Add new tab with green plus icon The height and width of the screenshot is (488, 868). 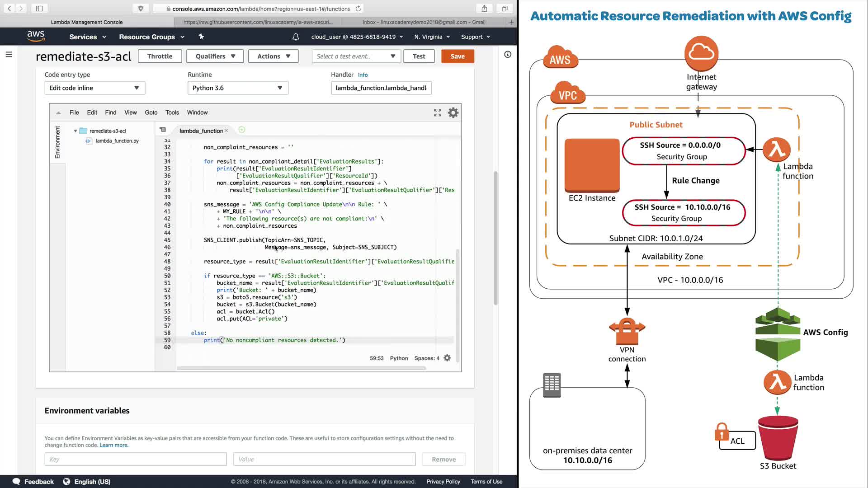[x=242, y=130]
